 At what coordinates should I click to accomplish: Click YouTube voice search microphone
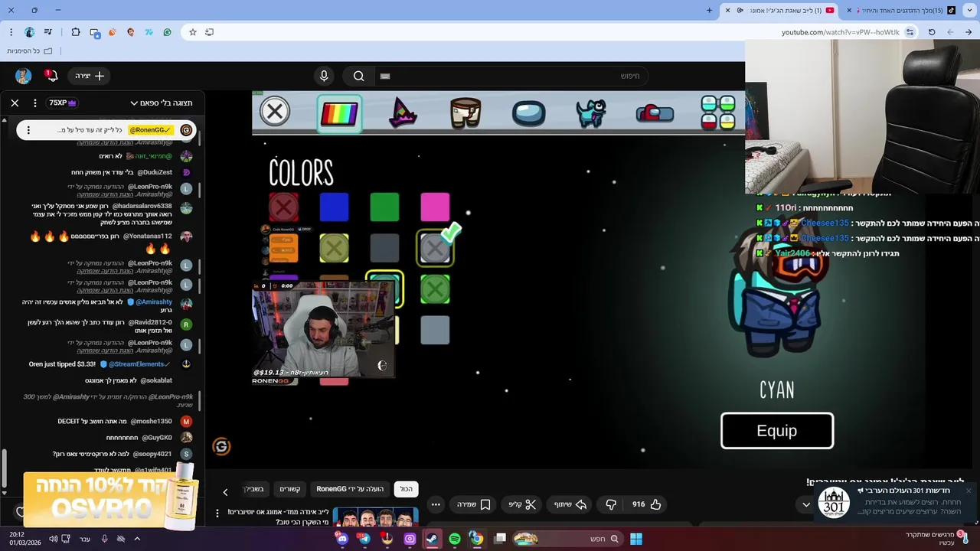pos(324,76)
